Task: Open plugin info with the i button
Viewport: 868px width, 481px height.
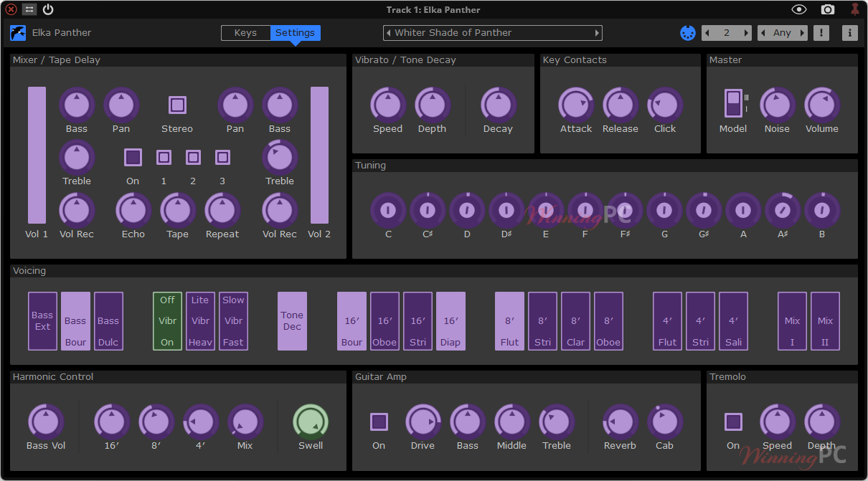Action: click(849, 33)
